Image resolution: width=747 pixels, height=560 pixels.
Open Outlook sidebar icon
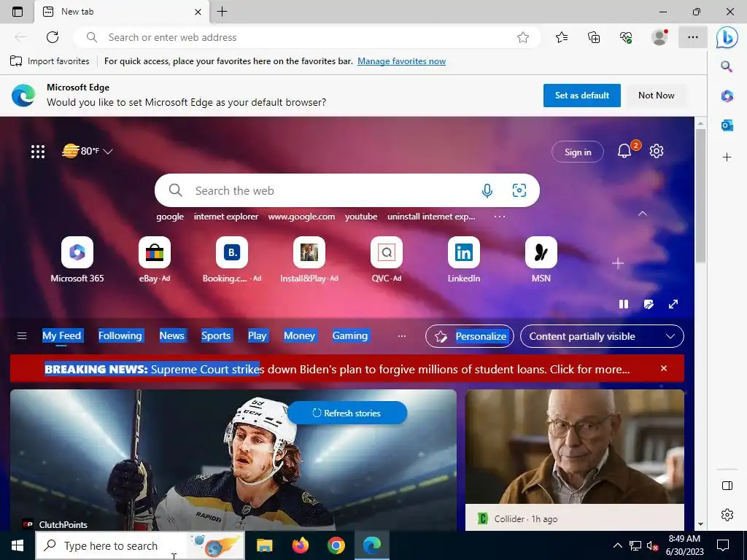click(727, 125)
